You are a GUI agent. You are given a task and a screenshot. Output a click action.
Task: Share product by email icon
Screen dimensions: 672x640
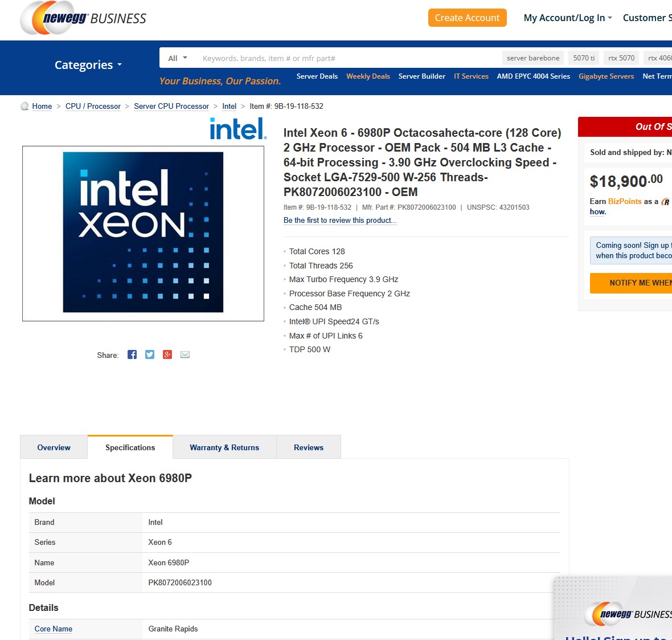[185, 354]
